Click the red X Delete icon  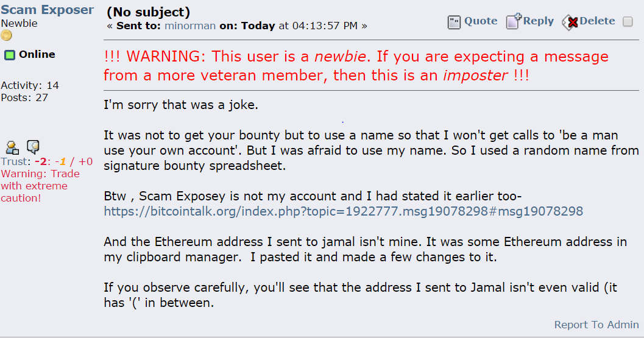coord(570,22)
